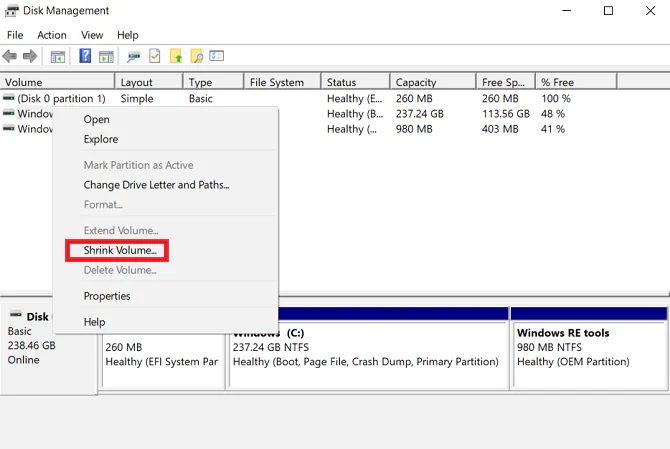The height and width of the screenshot is (449, 670).
Task: Click the disk connection toolbar icon
Action: (134, 56)
